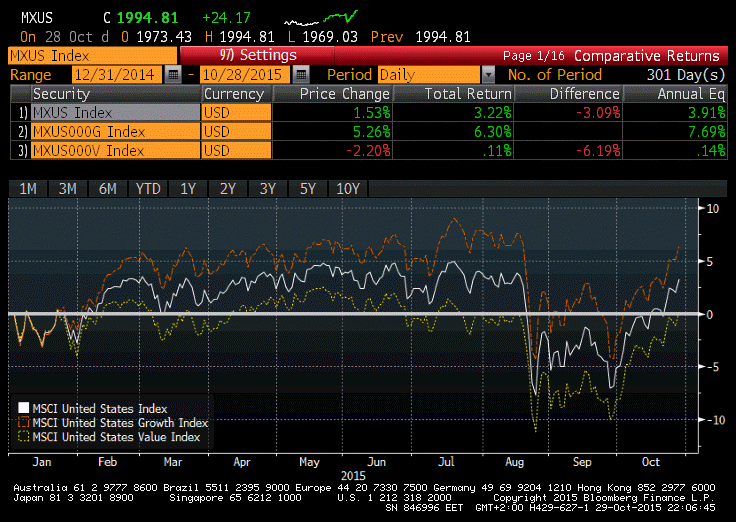
Task: Select the MXUS Index security row 1
Action: point(115,113)
